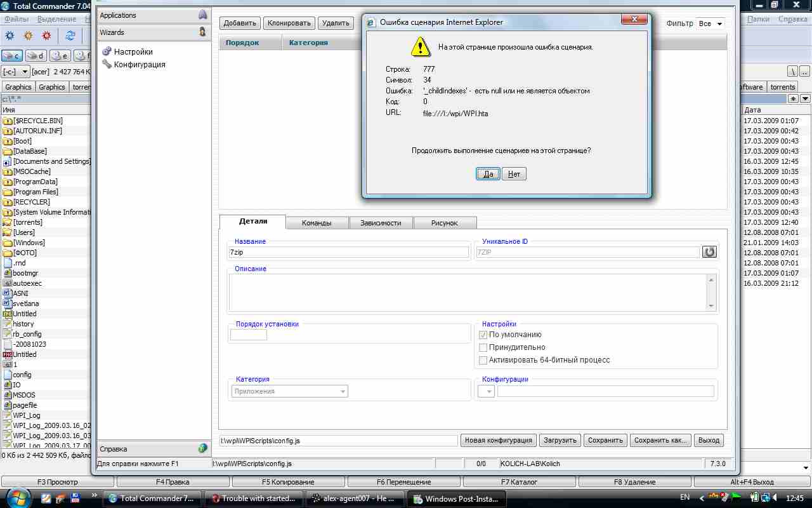The height and width of the screenshot is (508, 812).
Task: Open the Справка menu in Total Commander
Action: (x=792, y=19)
